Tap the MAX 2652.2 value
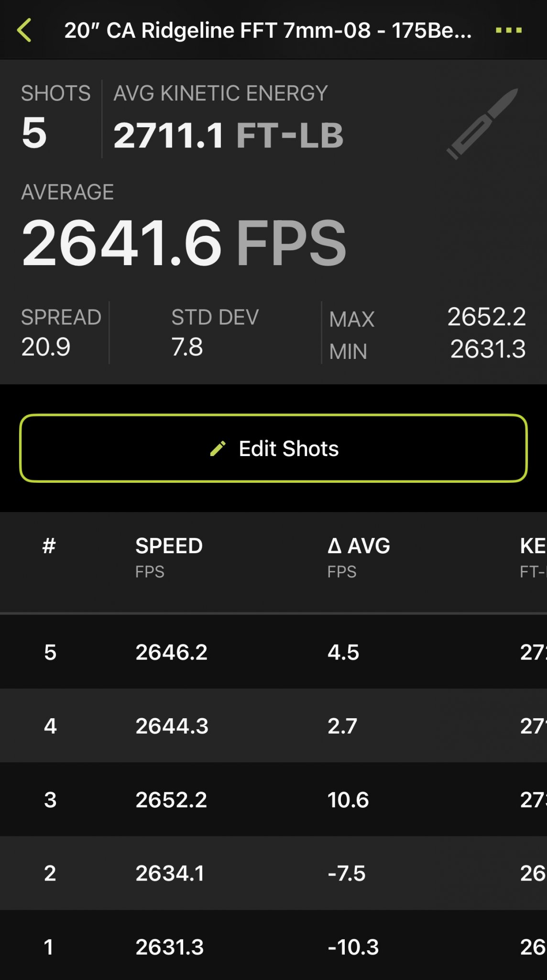The image size is (547, 980). (486, 317)
